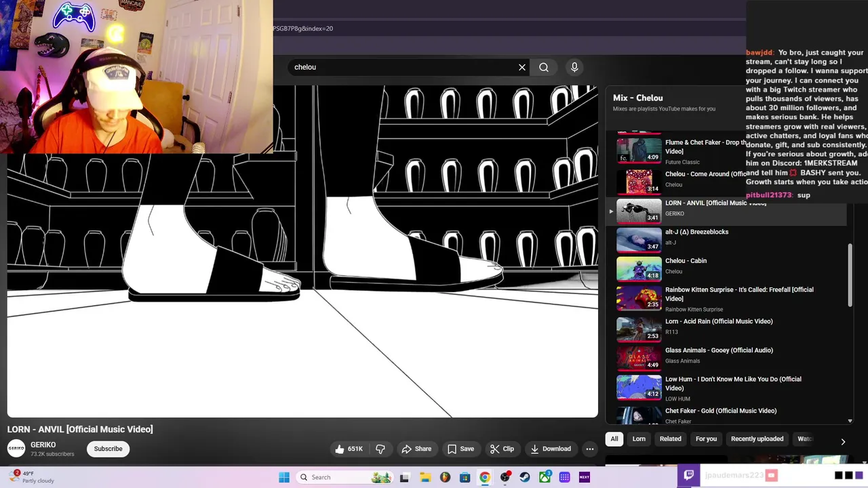This screenshot has height=488, width=868.
Task: Select the Related filter chip
Action: [x=671, y=439]
